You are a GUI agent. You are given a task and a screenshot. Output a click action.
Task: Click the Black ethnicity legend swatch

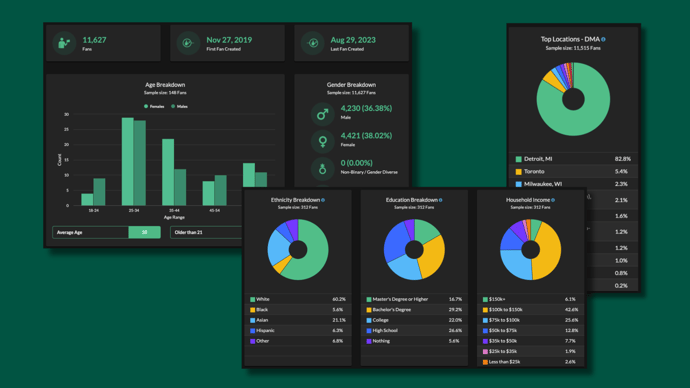click(x=253, y=310)
